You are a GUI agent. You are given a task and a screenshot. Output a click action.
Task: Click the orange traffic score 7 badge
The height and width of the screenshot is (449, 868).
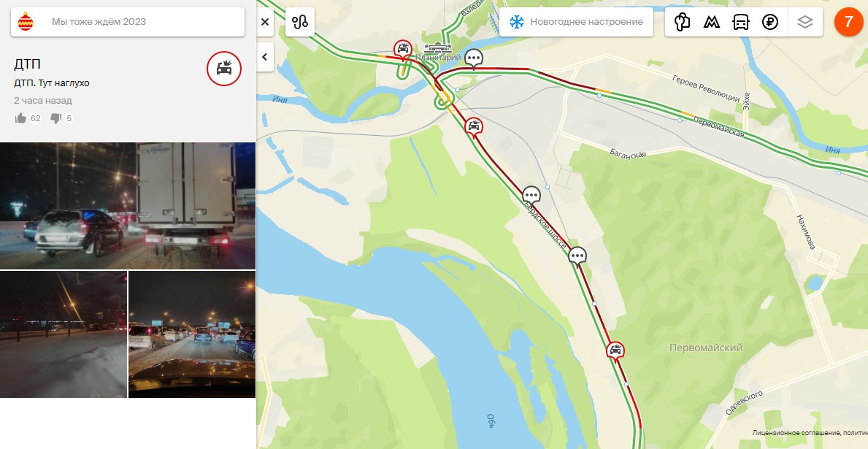pyautogui.click(x=848, y=22)
